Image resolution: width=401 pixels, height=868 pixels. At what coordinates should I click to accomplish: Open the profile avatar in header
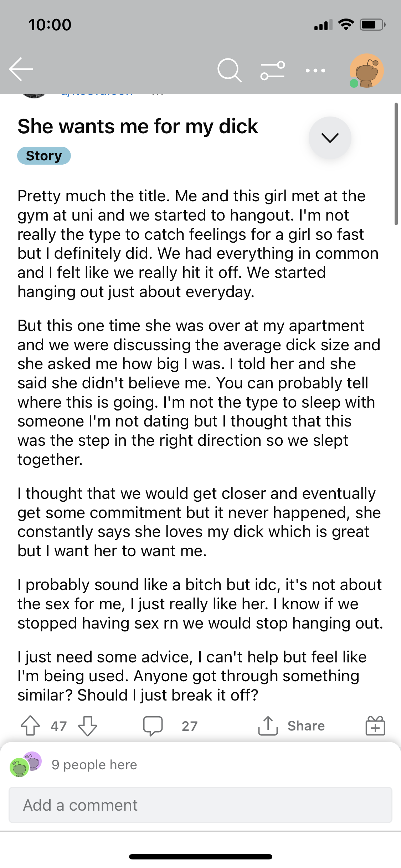click(366, 71)
